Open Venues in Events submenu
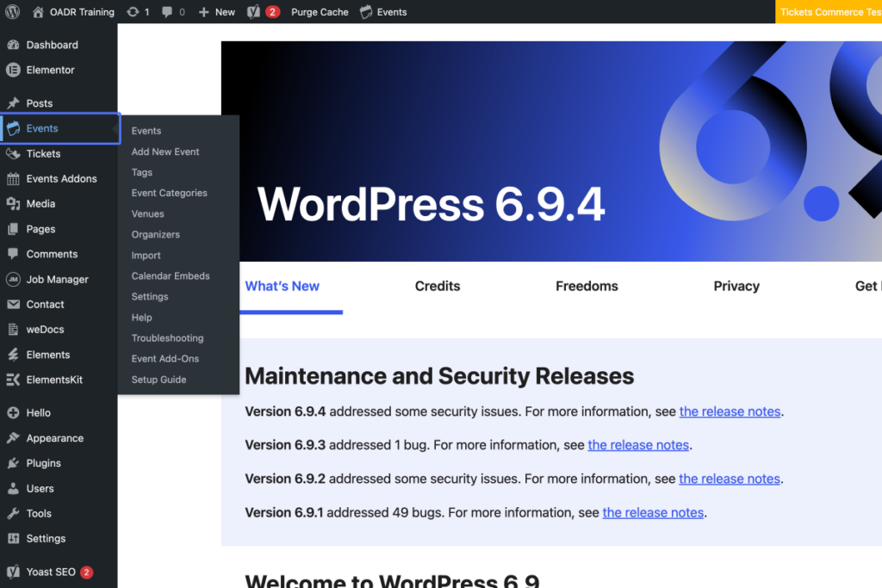The width and height of the screenshot is (882, 588). click(x=148, y=214)
